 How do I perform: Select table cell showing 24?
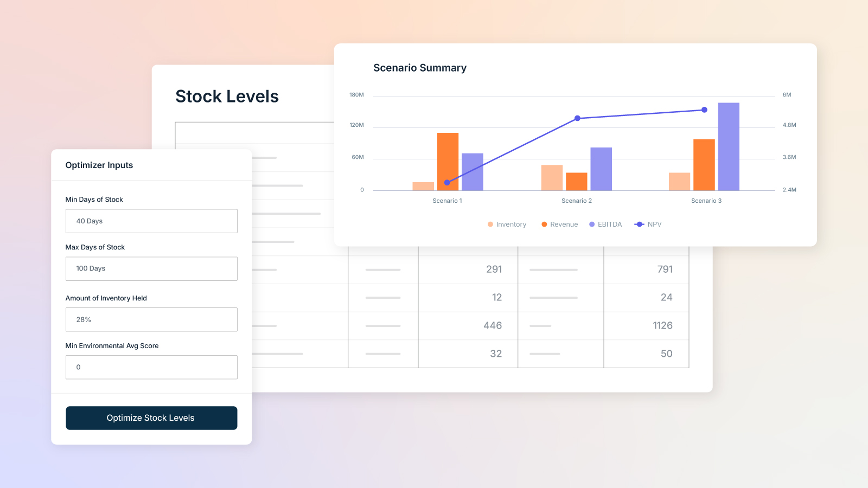coord(646,298)
